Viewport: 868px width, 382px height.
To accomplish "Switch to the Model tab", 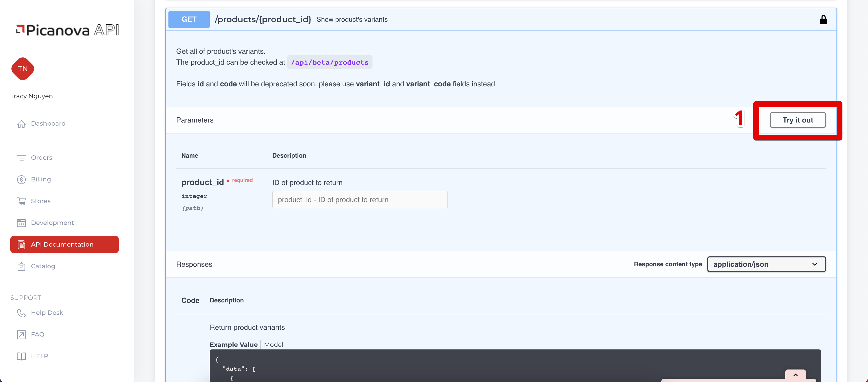I will click(273, 345).
